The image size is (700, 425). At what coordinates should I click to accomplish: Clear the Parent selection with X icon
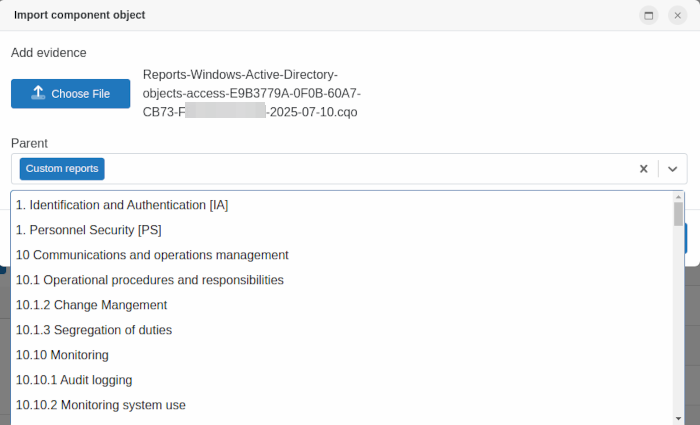click(x=644, y=169)
